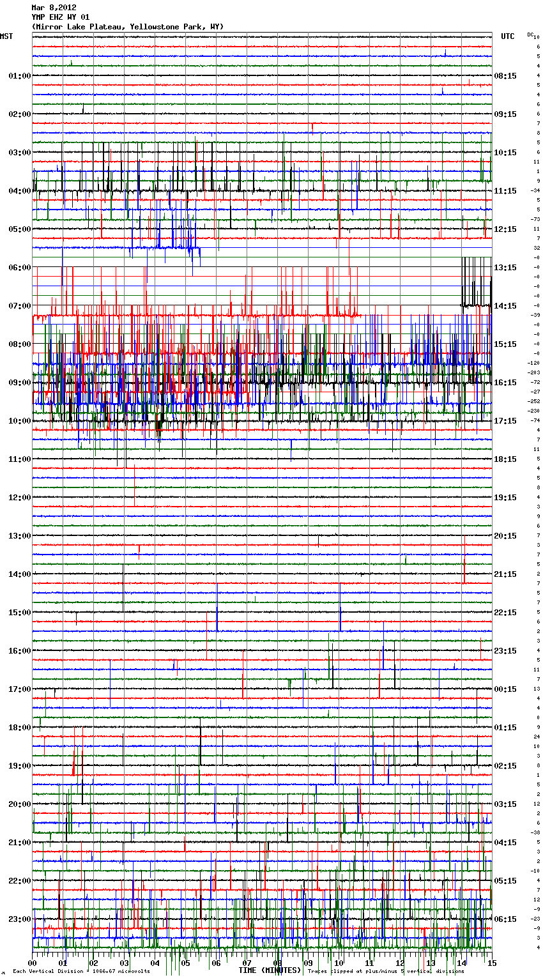Click the UTC time label "10:15"
Screen dimensions: 543x980
(x=505, y=153)
